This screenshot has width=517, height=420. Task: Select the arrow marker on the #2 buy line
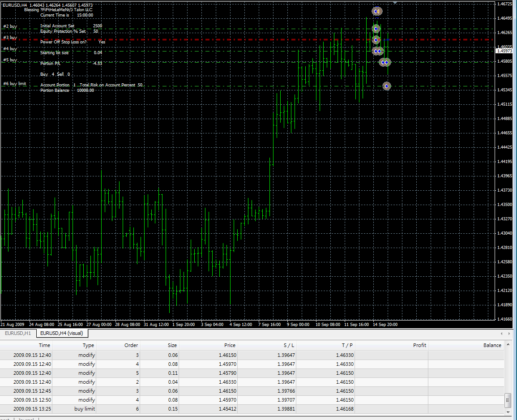[x=376, y=29]
